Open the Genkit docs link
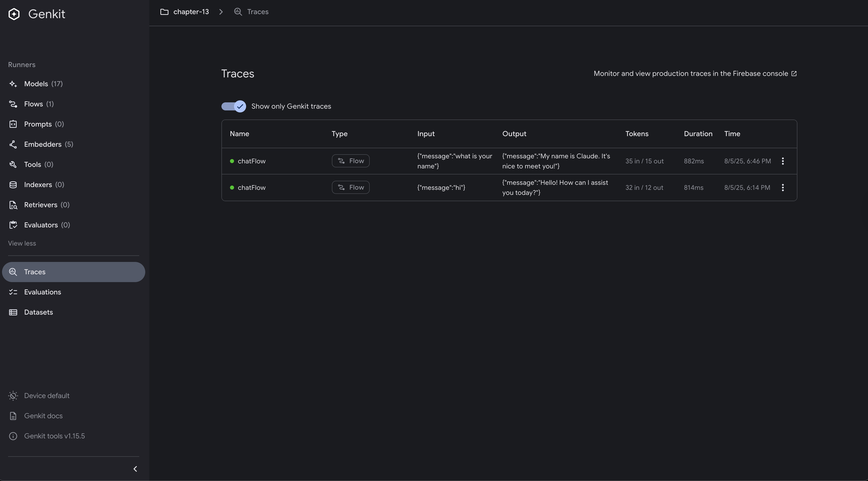Viewport: 868px width, 481px height. 43,416
